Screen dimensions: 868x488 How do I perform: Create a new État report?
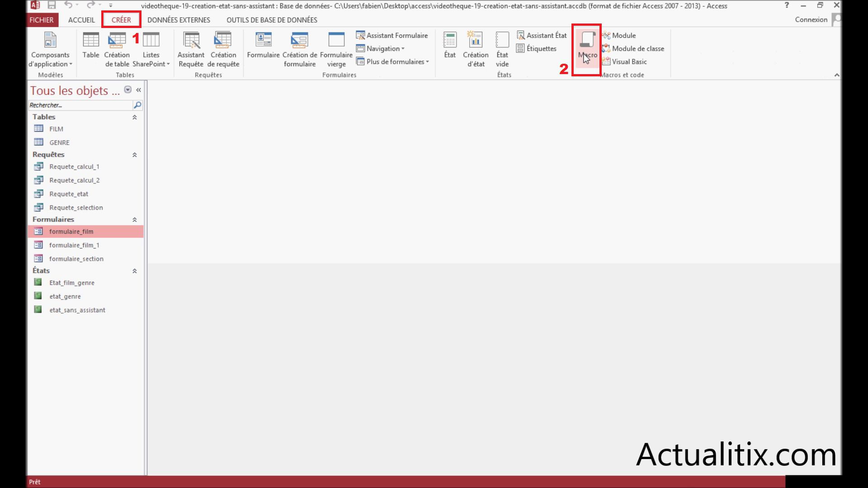450,45
